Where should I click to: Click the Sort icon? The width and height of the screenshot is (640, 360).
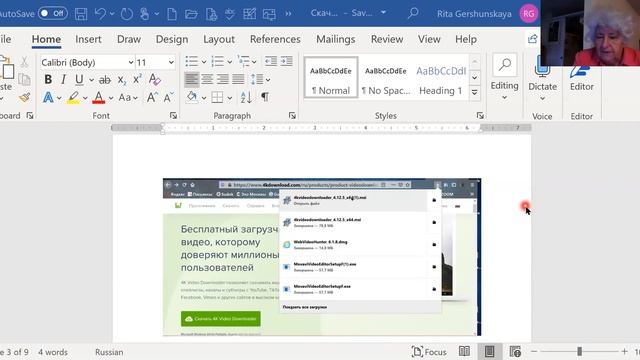coord(246,97)
